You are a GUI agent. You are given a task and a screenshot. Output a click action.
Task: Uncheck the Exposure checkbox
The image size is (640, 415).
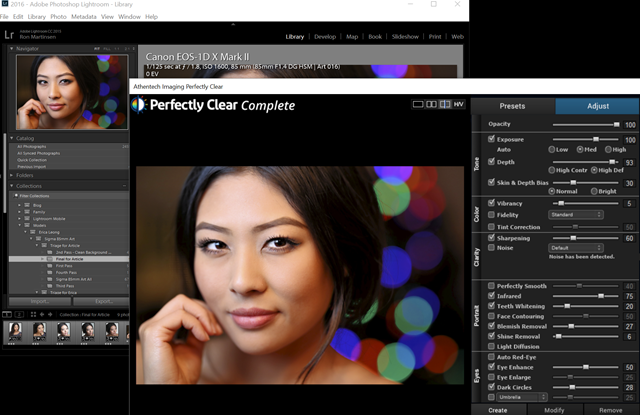click(x=491, y=139)
